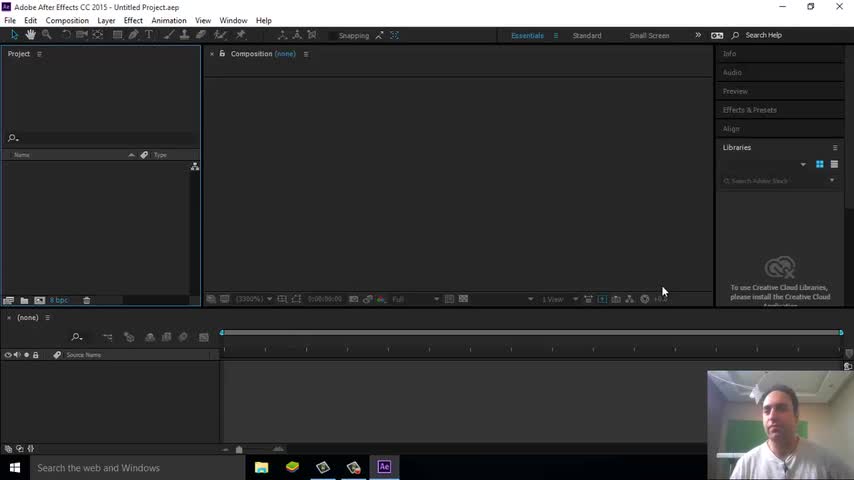Select the Puppet Pin tool
This screenshot has width=854, height=480.
click(241, 35)
